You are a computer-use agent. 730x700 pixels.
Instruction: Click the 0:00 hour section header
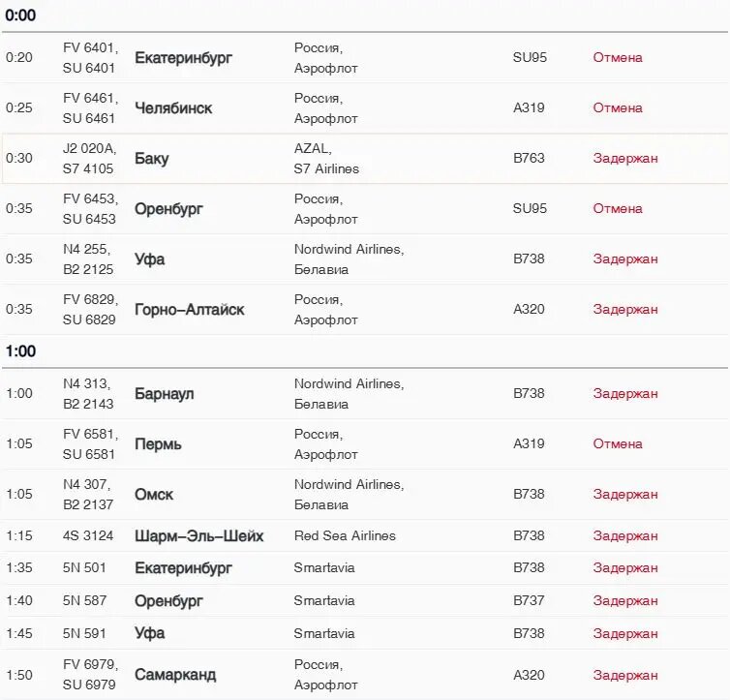(20, 15)
